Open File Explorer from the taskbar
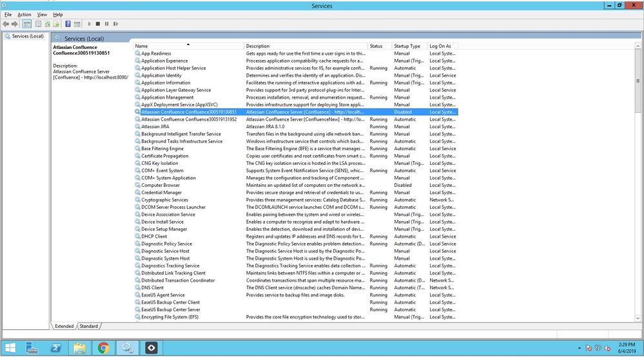644x357 pixels. (80, 348)
